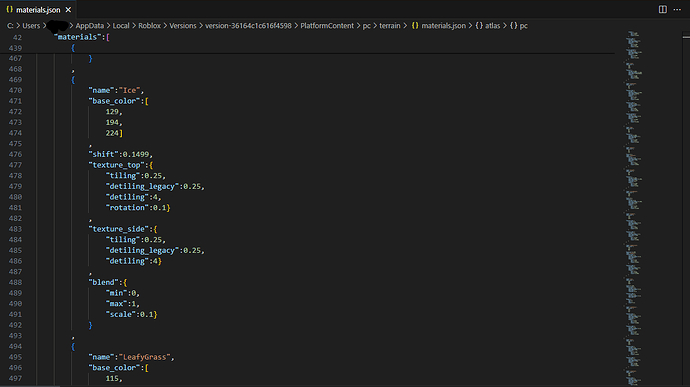The image size is (690, 387).
Task: Open the Local breadcrumb segment
Action: (x=121, y=26)
